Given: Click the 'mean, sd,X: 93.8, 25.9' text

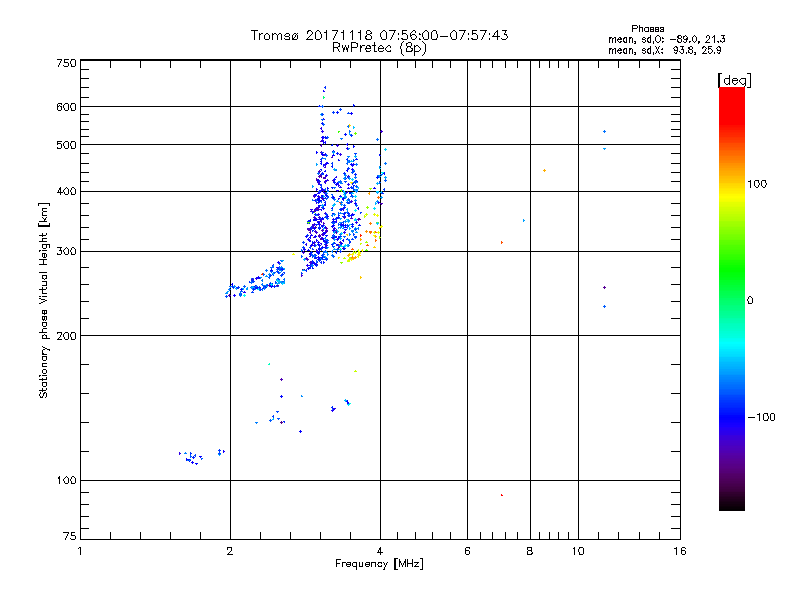Looking at the screenshot, I should pyautogui.click(x=664, y=51).
